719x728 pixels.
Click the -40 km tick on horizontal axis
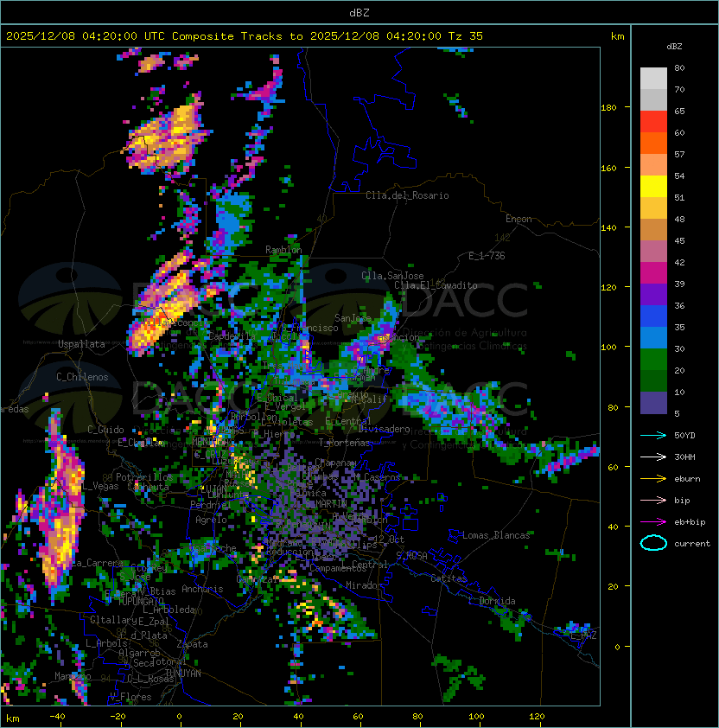pos(58,717)
